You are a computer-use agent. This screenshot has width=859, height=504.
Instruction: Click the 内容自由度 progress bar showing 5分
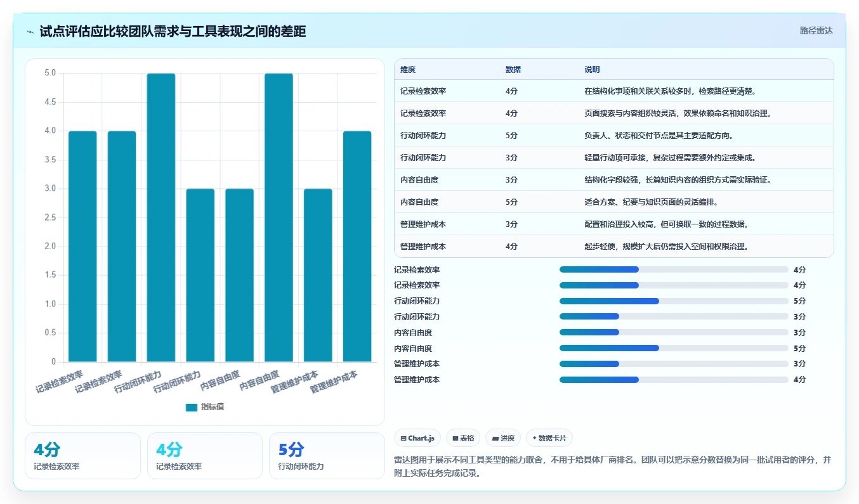(x=674, y=348)
